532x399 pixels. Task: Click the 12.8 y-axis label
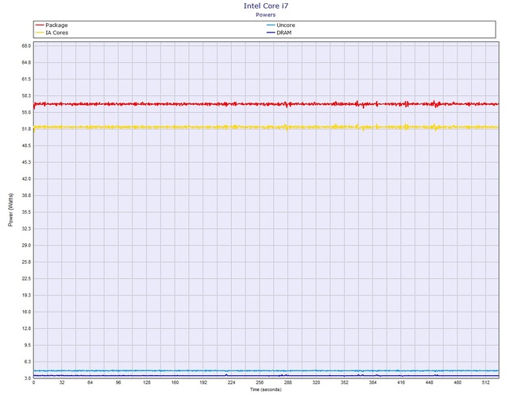(x=26, y=329)
